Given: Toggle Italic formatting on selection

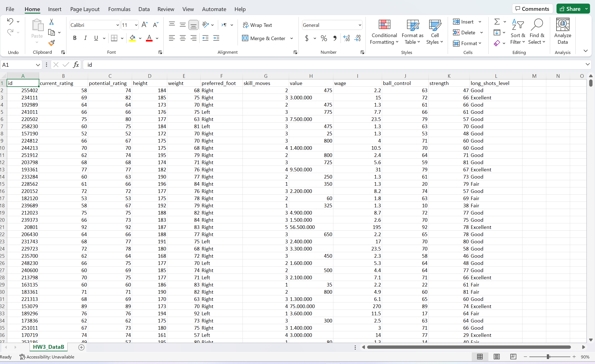Looking at the screenshot, I should [84, 39].
